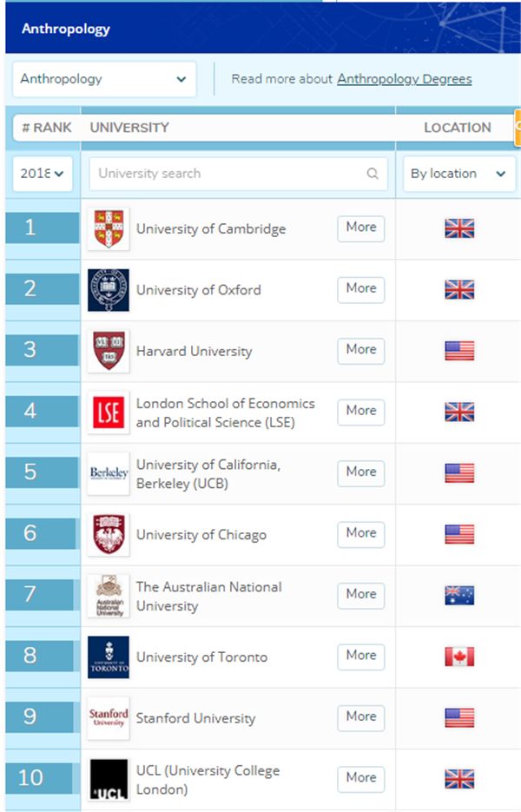Click the Harvard University shield logo
Image resolution: width=521 pixels, height=812 pixels.
109,351
